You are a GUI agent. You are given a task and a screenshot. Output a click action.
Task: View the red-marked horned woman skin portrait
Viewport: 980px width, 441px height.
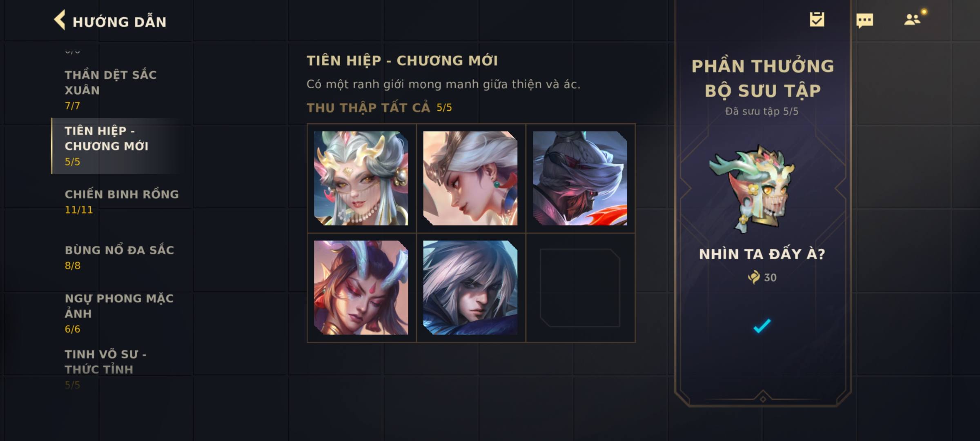click(x=361, y=287)
